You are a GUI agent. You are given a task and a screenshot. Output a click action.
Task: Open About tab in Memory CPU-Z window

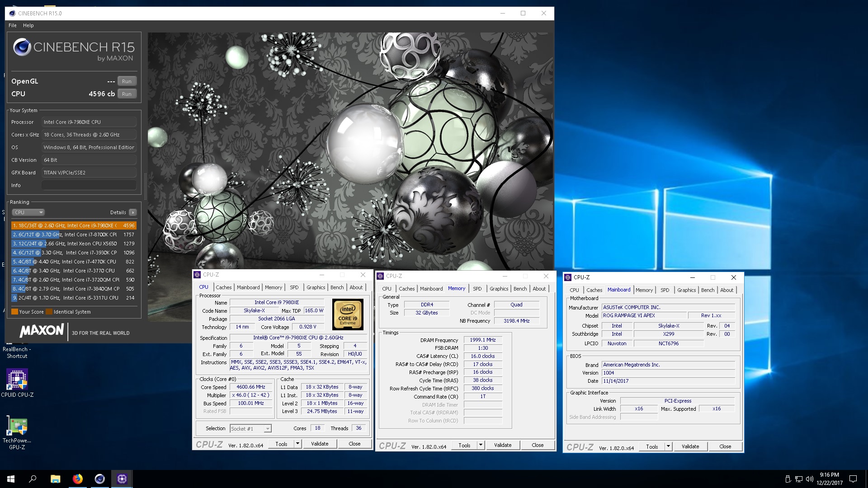(x=539, y=289)
